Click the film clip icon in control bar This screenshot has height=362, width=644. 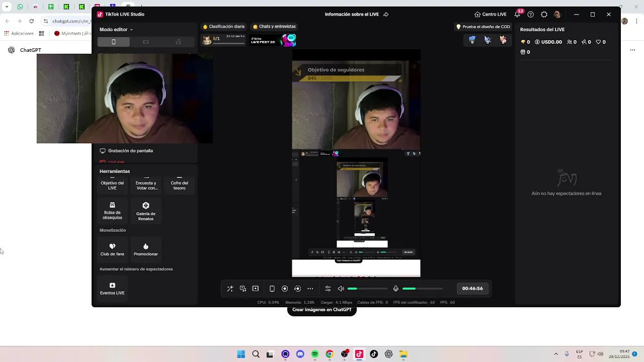pyautogui.click(x=256, y=289)
